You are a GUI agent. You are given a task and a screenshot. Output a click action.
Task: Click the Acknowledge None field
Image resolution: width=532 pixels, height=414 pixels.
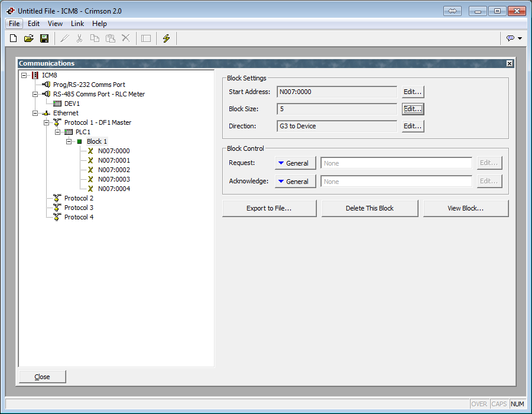pyautogui.click(x=396, y=182)
